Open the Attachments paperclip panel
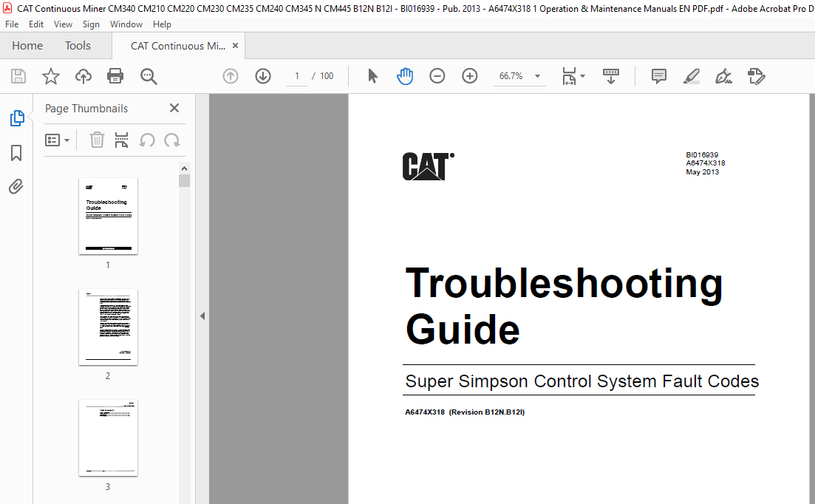815x504 pixels. tap(16, 186)
